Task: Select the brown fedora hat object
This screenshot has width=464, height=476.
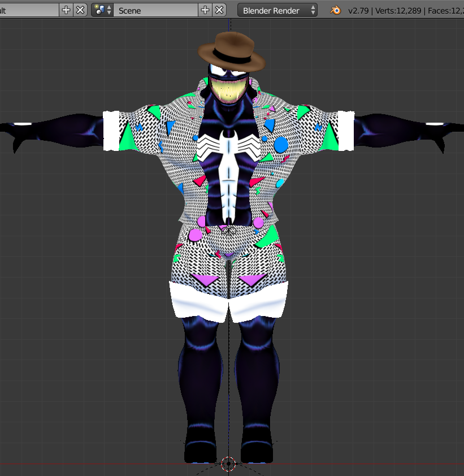Action: pos(232,51)
